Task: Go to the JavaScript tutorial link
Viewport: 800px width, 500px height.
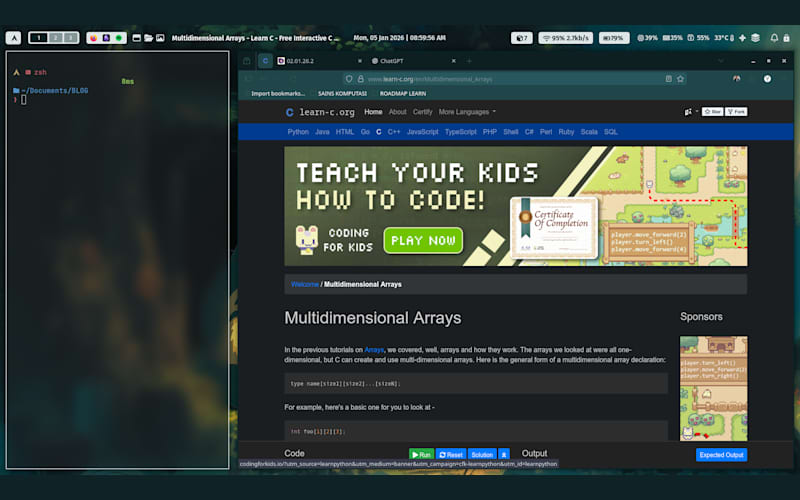Action: click(x=422, y=132)
